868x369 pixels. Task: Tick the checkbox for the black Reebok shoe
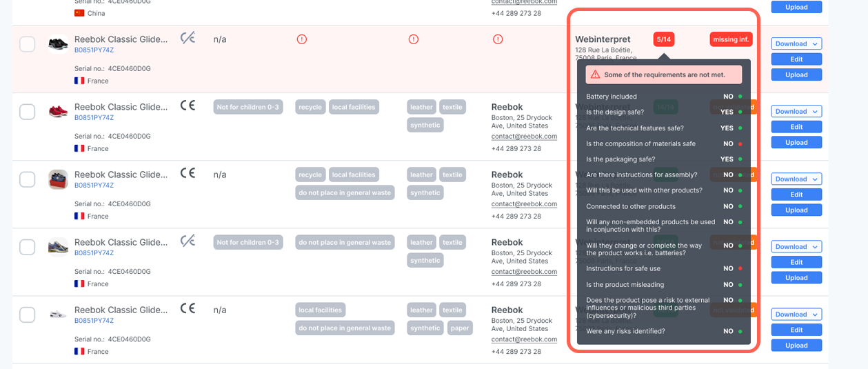coord(27,44)
